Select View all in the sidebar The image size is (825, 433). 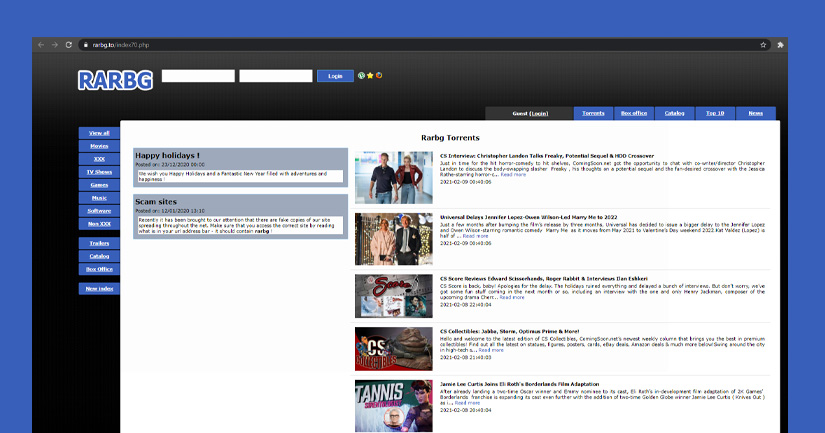tap(99, 133)
